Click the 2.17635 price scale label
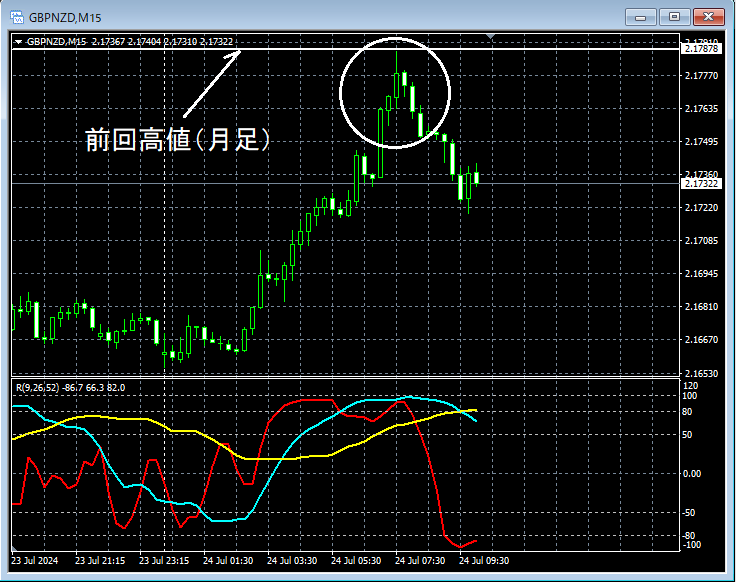737x582 pixels. tap(701, 109)
